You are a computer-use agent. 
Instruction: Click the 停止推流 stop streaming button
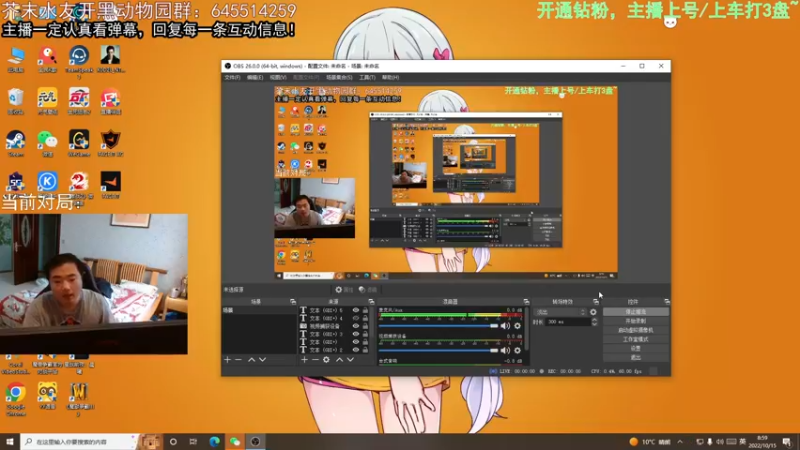[x=636, y=312]
